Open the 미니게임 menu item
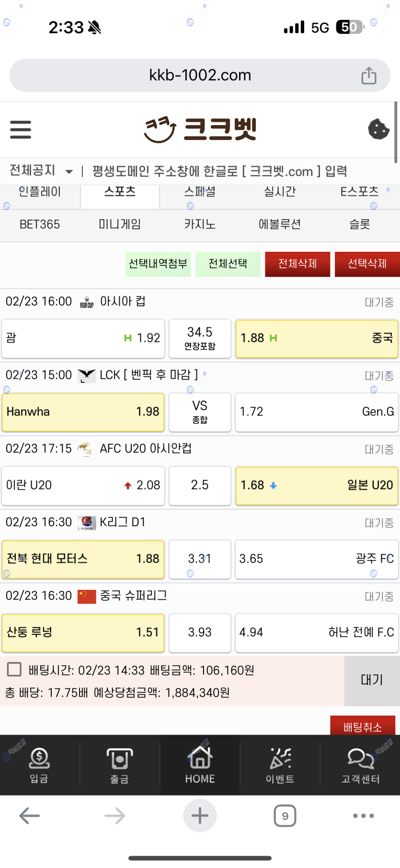Screen dimensions: 400x868 (120, 224)
